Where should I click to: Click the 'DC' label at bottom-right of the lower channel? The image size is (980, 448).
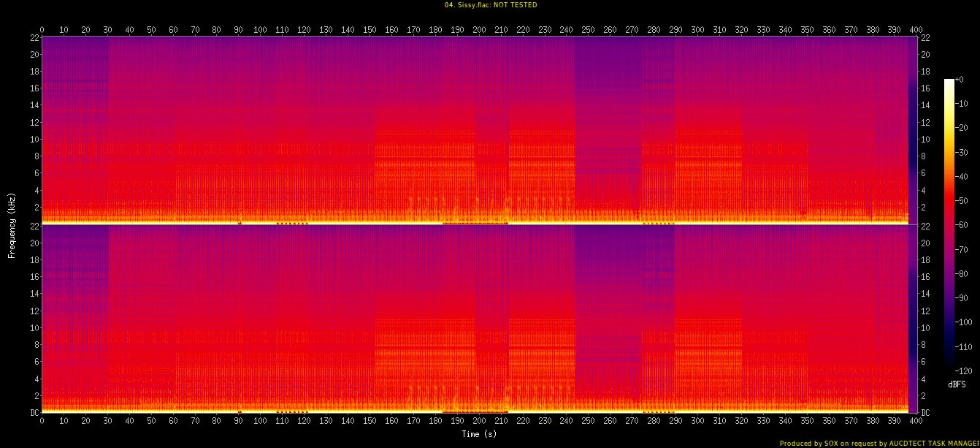tap(924, 413)
